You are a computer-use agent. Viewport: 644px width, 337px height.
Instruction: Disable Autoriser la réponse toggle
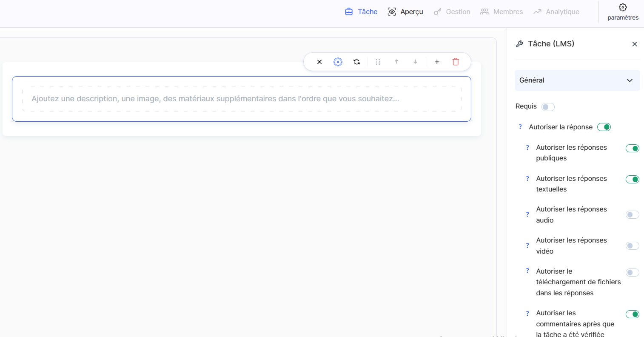click(604, 127)
